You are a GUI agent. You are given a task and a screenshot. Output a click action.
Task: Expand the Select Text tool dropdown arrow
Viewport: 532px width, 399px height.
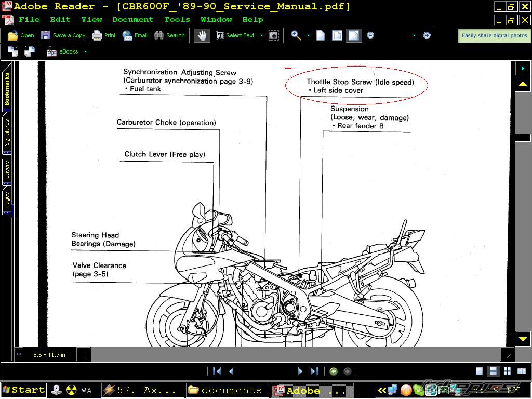point(261,35)
